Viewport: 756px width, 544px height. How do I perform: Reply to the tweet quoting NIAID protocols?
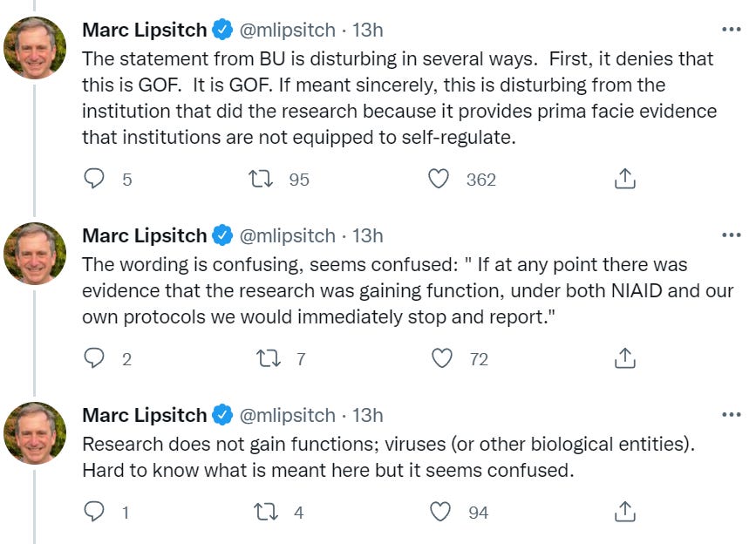click(x=94, y=358)
